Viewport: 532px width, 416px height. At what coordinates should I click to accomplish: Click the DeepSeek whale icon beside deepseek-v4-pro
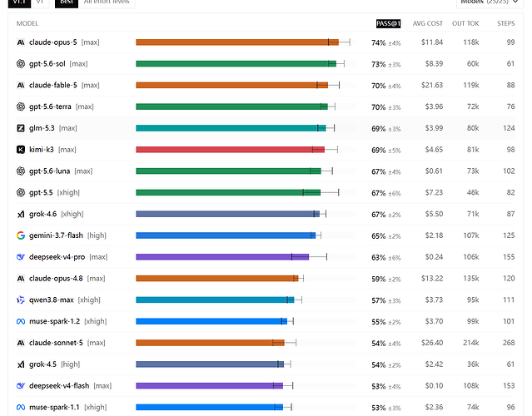pos(21,257)
